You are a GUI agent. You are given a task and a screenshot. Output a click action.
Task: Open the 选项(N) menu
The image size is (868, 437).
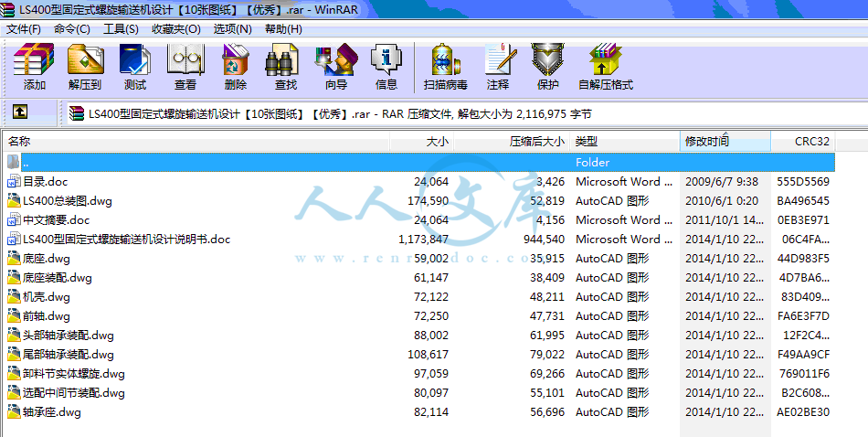pos(232,29)
